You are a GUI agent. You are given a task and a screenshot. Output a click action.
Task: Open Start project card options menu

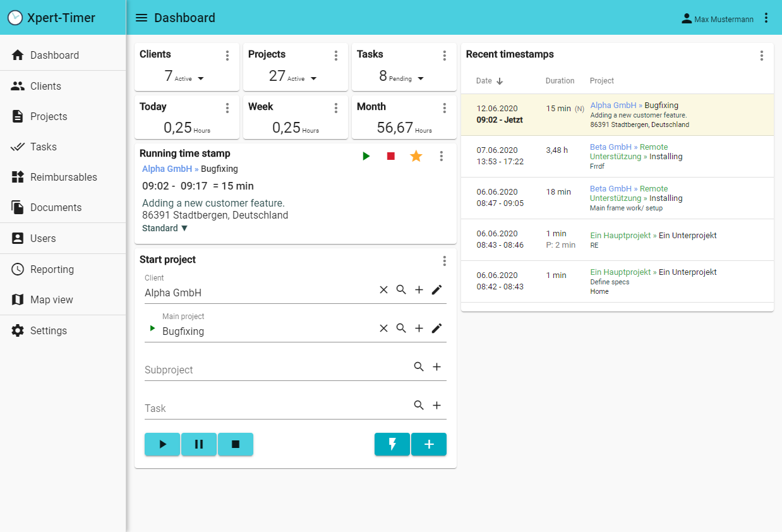click(445, 261)
